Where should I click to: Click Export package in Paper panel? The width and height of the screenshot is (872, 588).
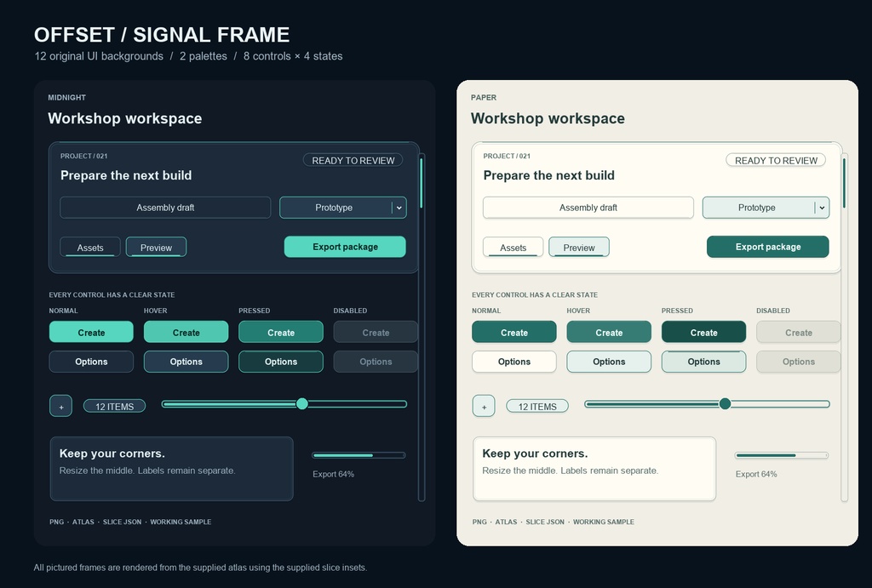point(768,247)
